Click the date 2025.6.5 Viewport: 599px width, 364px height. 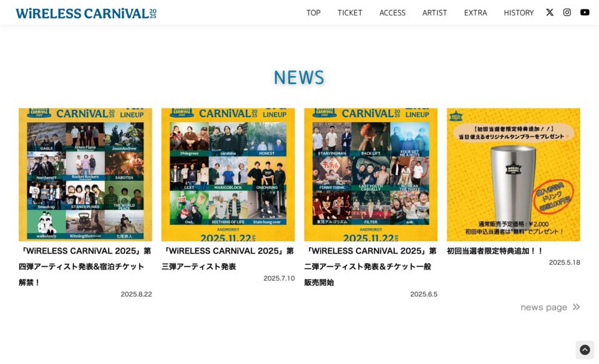tap(424, 294)
